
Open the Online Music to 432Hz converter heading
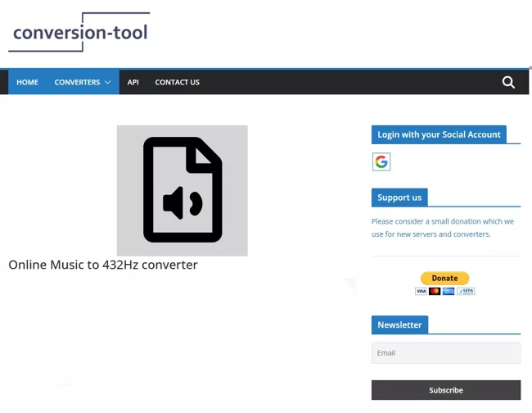coord(103,265)
